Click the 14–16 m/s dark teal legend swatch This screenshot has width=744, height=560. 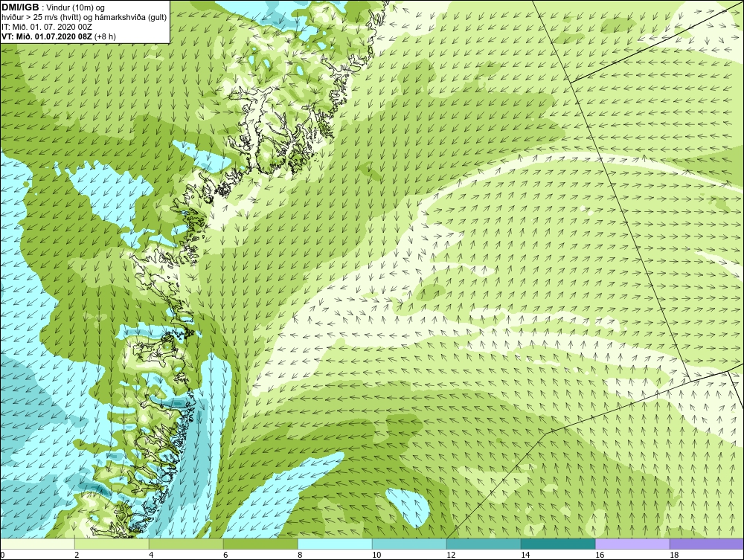(558, 544)
